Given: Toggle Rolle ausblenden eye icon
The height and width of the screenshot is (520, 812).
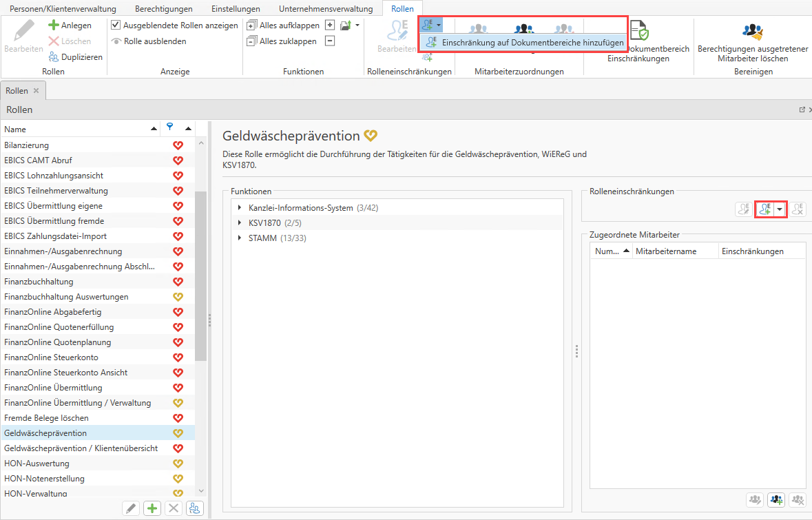Looking at the screenshot, I should click(116, 41).
